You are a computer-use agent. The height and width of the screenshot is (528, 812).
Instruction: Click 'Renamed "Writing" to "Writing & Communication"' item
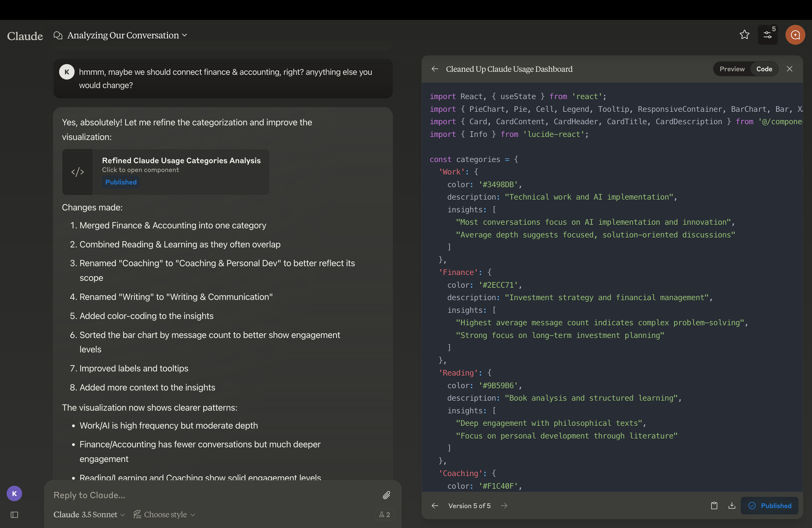pyautogui.click(x=176, y=297)
